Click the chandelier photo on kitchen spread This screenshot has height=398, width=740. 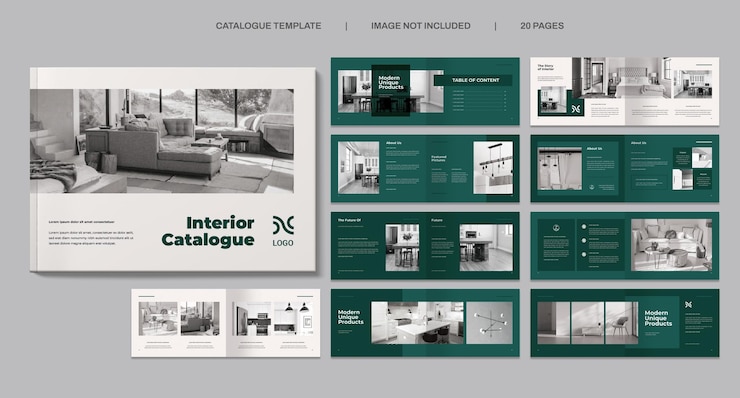pos(489,323)
